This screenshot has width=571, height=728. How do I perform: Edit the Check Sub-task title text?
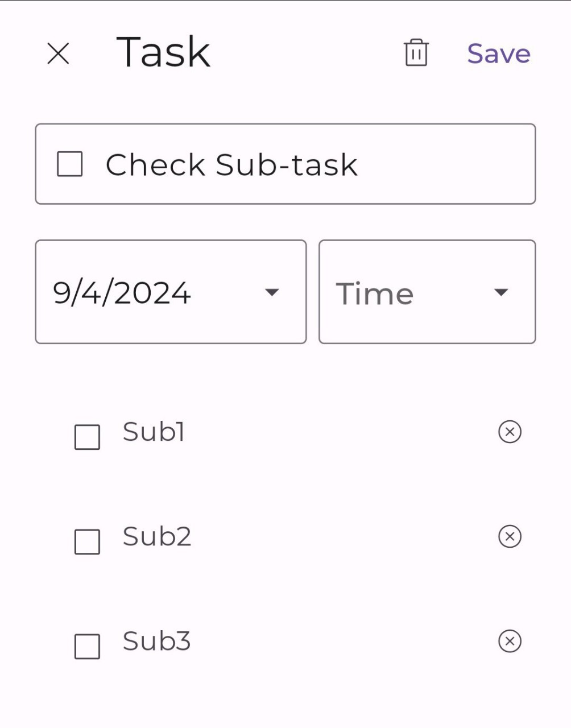pyautogui.click(x=231, y=165)
